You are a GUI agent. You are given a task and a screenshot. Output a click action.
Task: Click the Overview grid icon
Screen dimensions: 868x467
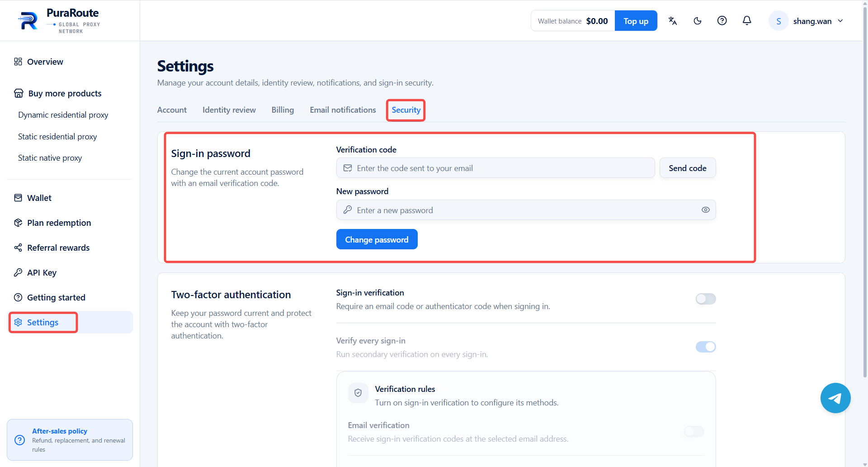(x=18, y=62)
